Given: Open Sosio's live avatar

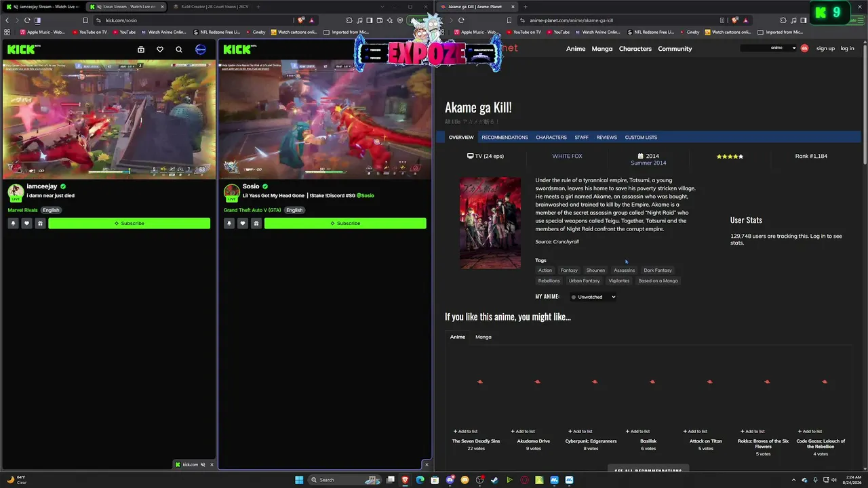Looking at the screenshot, I should pyautogui.click(x=232, y=192).
